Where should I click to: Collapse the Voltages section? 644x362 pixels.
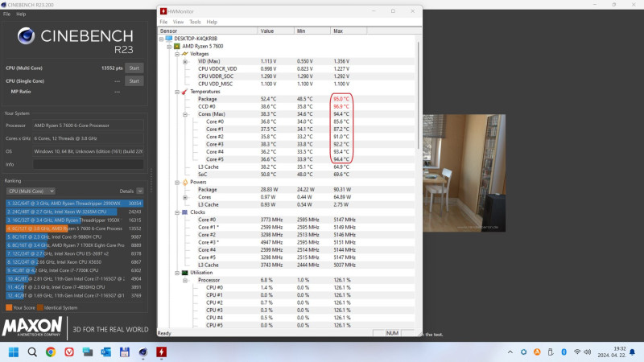pyautogui.click(x=177, y=54)
